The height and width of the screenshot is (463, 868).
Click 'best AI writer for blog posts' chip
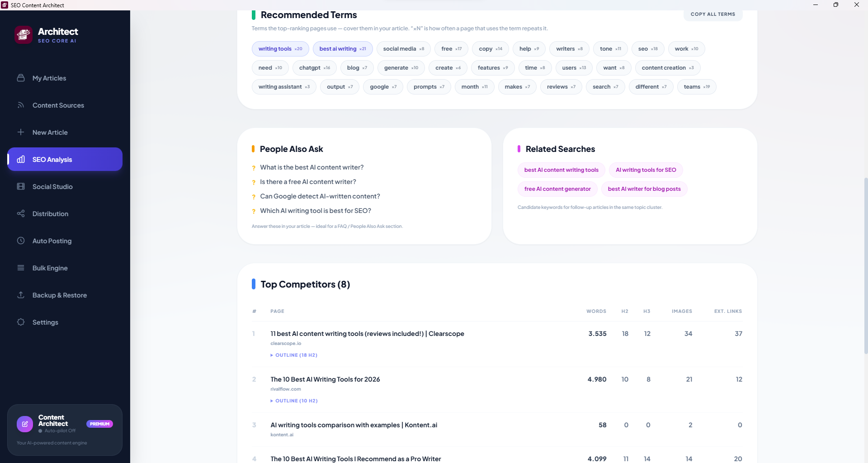click(644, 189)
